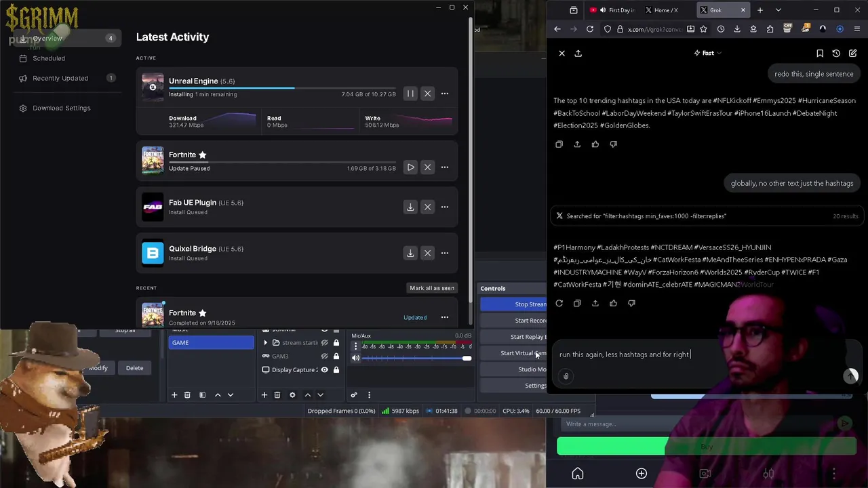Open OBS audio mixer menu
868x488 pixels.
pyautogui.click(x=369, y=395)
